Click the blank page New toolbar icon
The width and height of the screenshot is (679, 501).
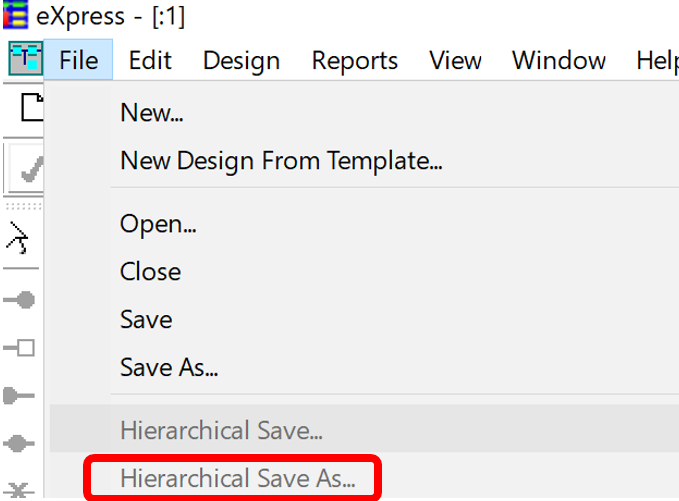pos(32,107)
